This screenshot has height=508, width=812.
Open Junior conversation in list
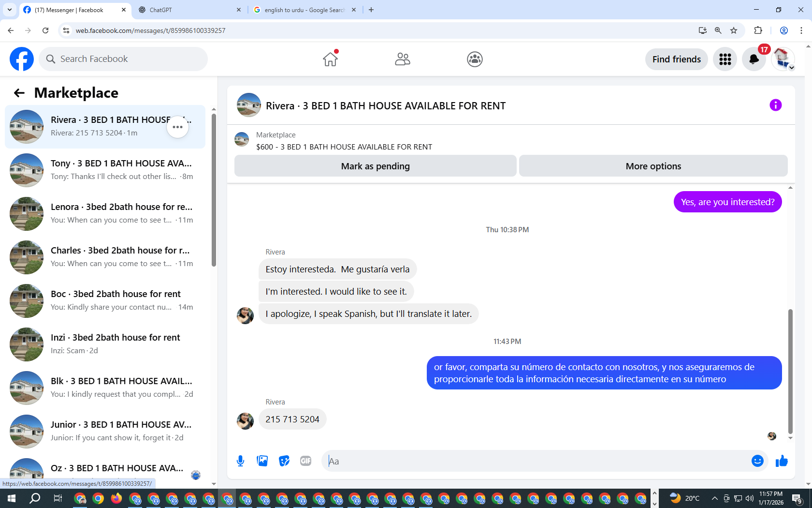click(x=105, y=432)
